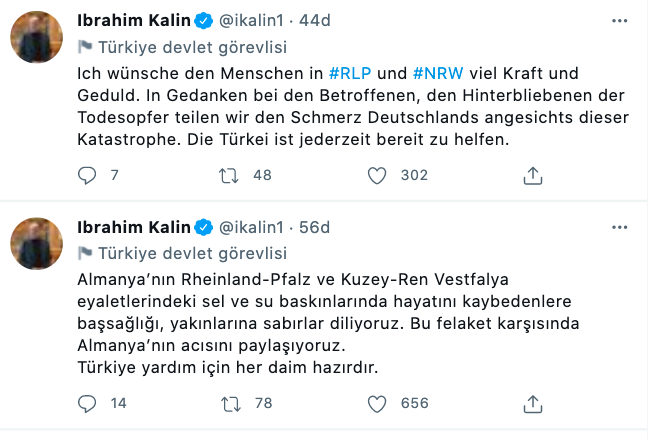Reply to the German flood condolence tweet

87,176
